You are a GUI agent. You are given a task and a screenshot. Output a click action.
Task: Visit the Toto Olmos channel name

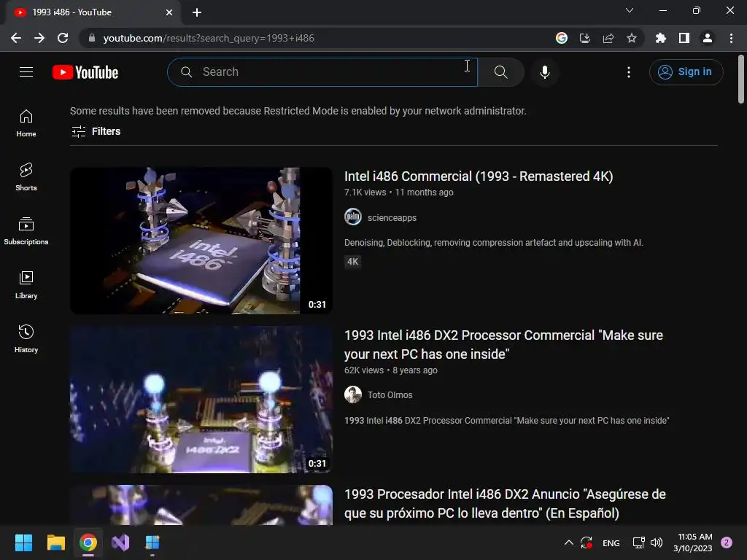[390, 394]
